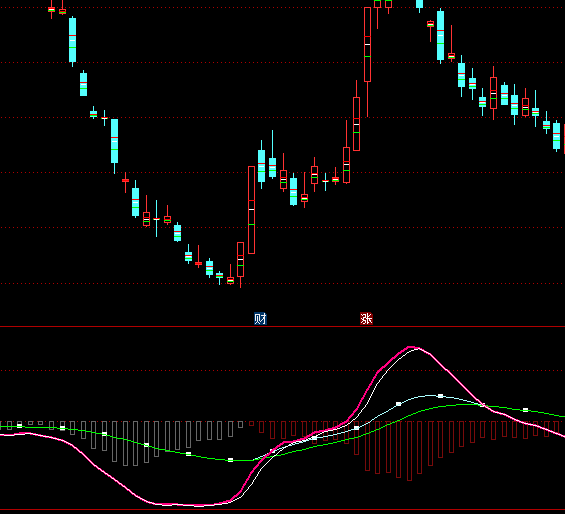This screenshot has height=514, width=565.
Task: Click the small red doji cross candle in downtrend
Action: point(125,180)
